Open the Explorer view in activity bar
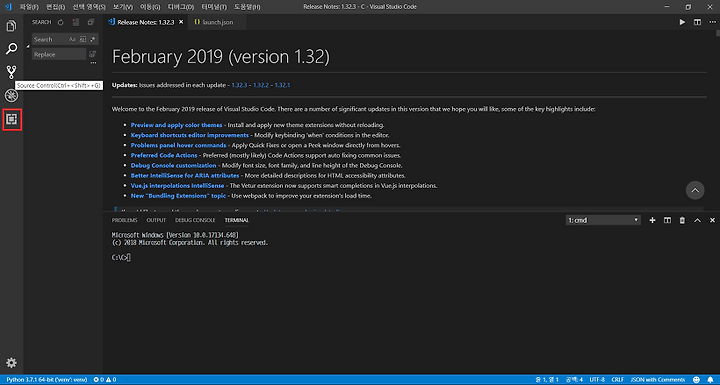720x385 pixels. click(11, 26)
